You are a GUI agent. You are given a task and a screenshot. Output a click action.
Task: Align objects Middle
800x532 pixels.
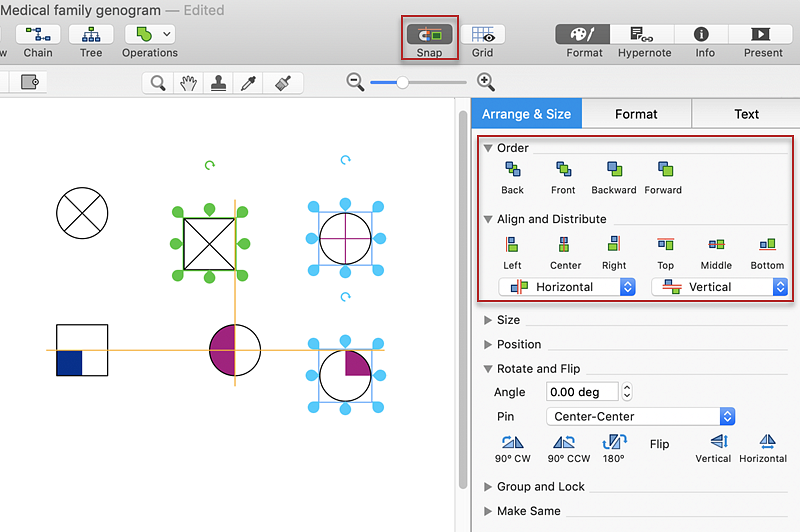pyautogui.click(x=716, y=253)
